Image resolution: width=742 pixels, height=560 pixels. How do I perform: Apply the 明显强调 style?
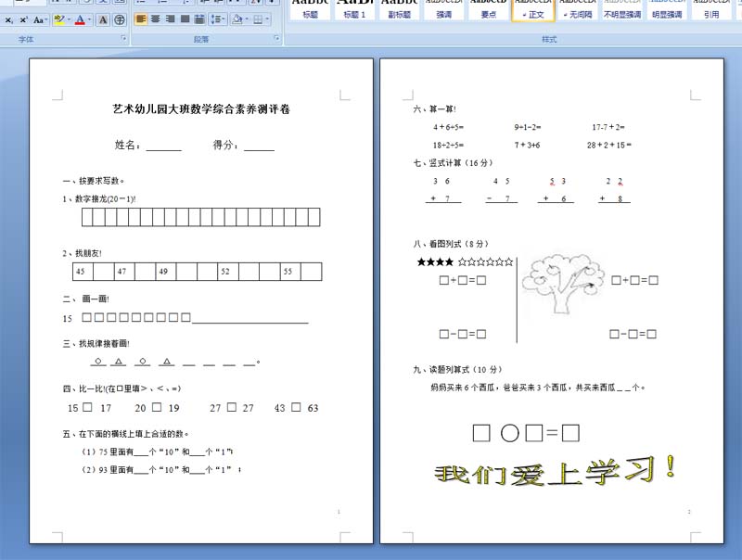click(667, 9)
